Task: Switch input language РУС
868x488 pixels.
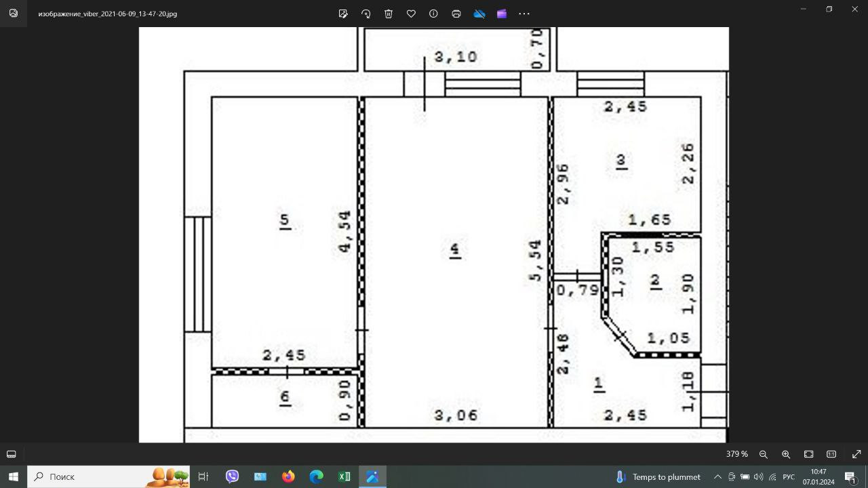Action: click(789, 476)
